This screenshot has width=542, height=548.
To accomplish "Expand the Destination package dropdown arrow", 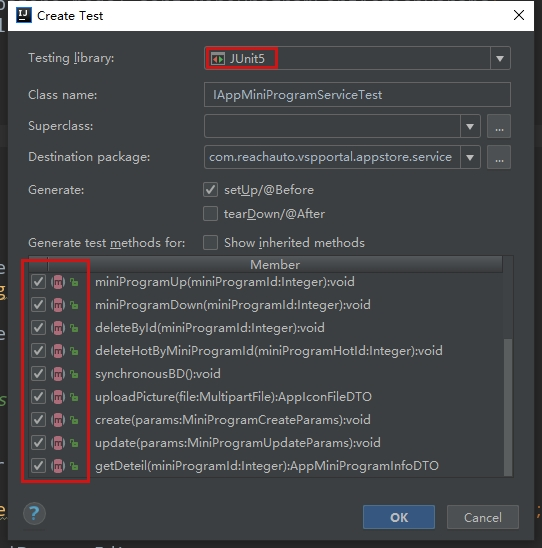I will (x=470, y=157).
